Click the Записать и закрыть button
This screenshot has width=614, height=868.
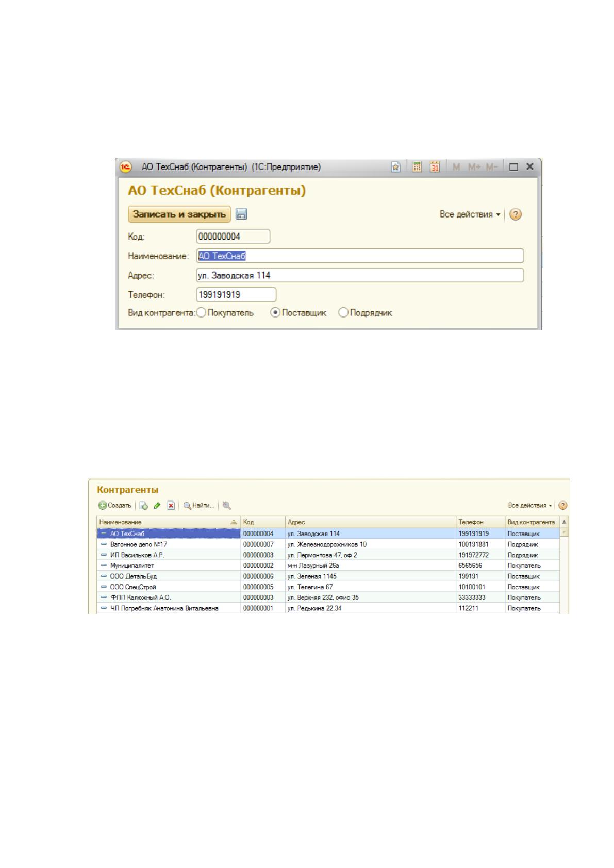pyautogui.click(x=179, y=214)
